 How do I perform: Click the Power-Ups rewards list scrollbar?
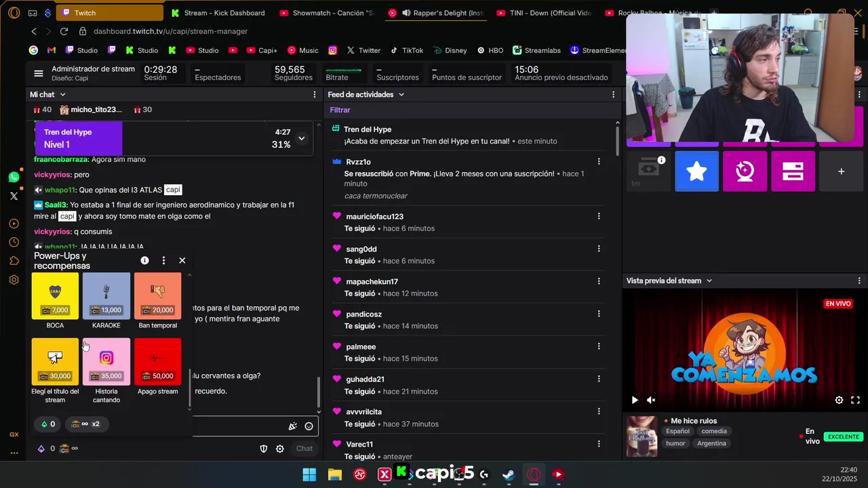click(190, 389)
